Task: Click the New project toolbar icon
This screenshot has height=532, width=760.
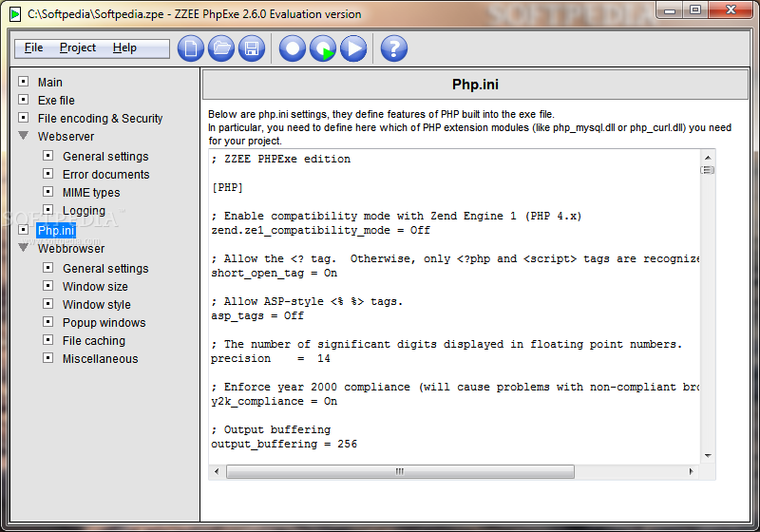Action: point(191,48)
